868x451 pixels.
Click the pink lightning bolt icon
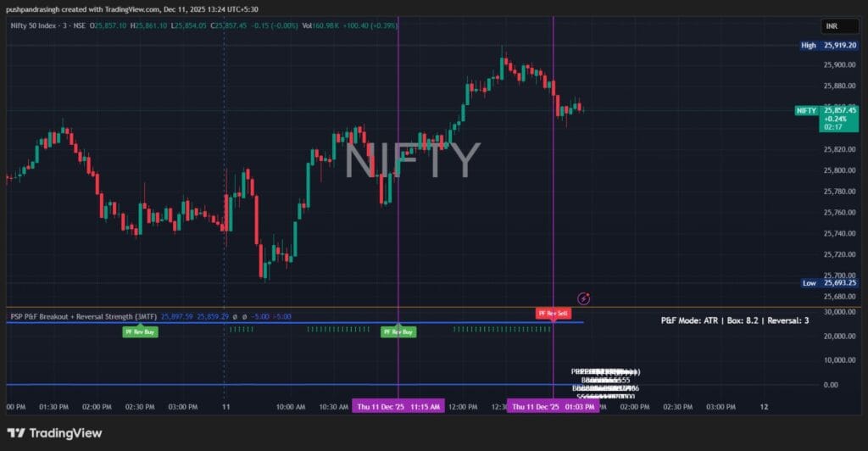pos(583,298)
